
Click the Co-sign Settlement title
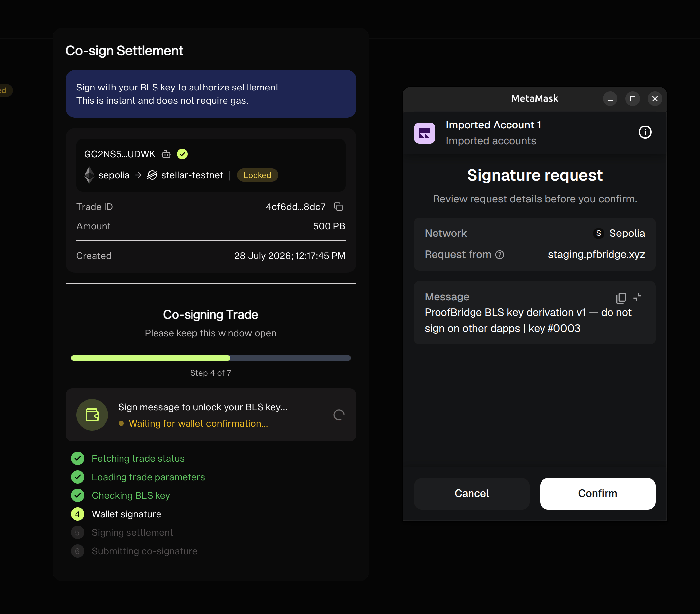124,51
